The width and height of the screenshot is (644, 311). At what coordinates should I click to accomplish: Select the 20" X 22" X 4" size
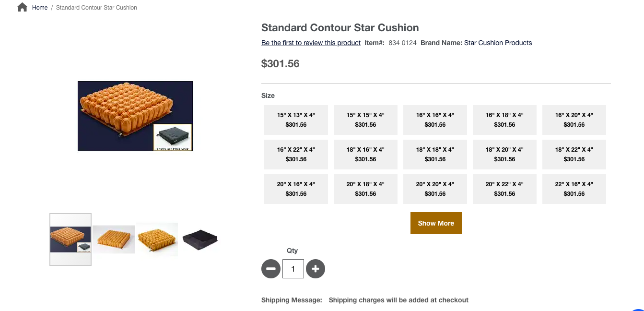click(504, 189)
